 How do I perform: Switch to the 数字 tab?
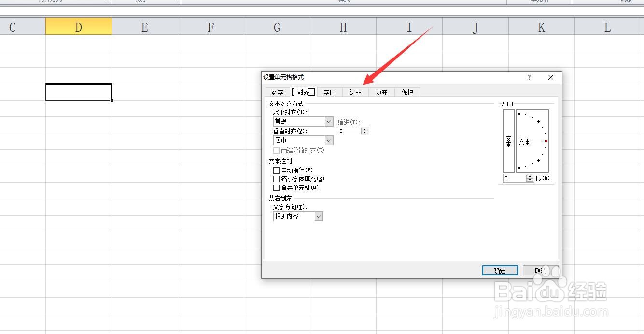click(x=278, y=92)
